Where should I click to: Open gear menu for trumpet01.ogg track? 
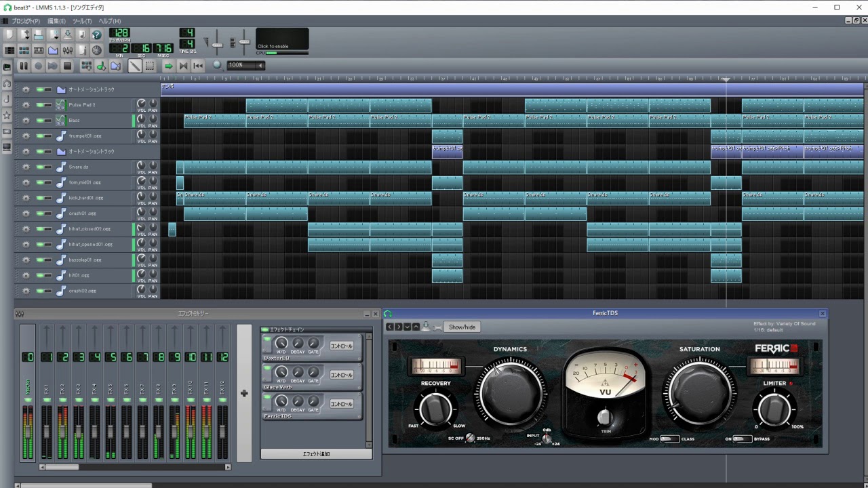click(x=26, y=136)
